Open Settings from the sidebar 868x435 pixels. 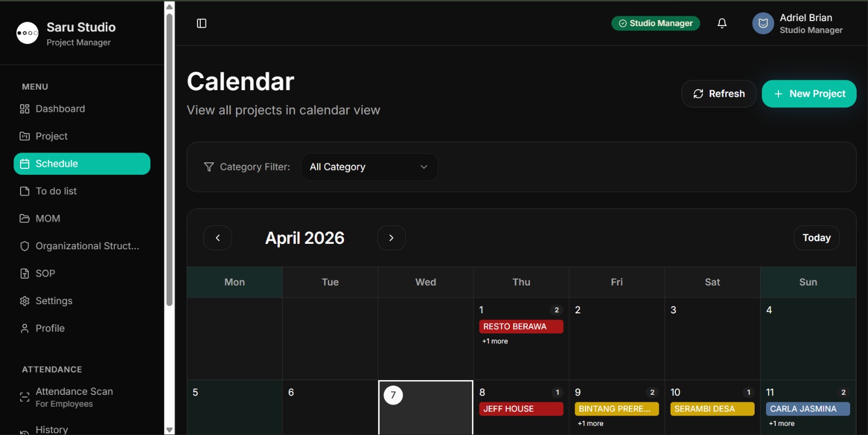[x=82, y=301]
